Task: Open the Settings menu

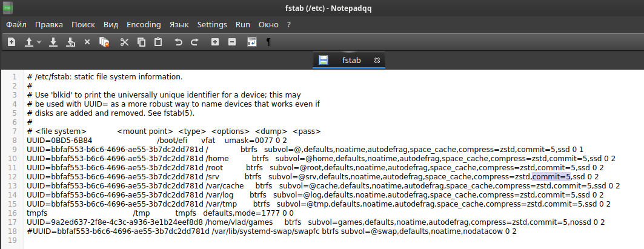Action: 212,25
